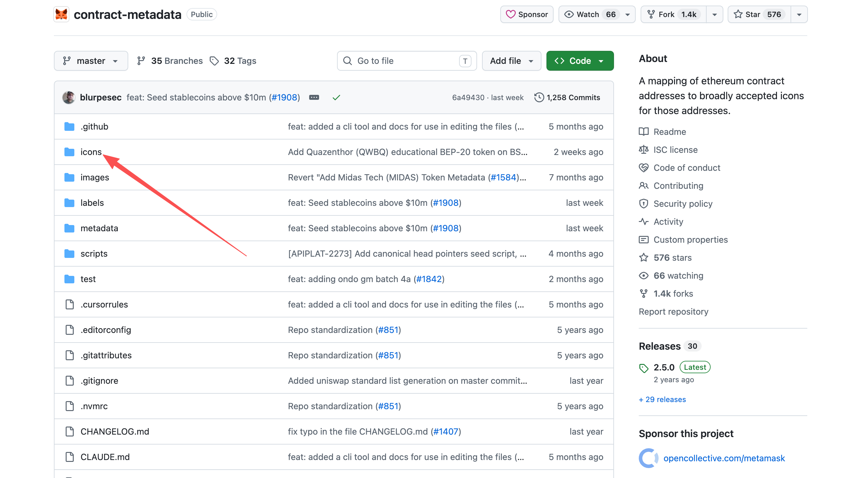The image size is (868, 478).
Task: Open the 6a49430 commit hash
Action: (468, 97)
